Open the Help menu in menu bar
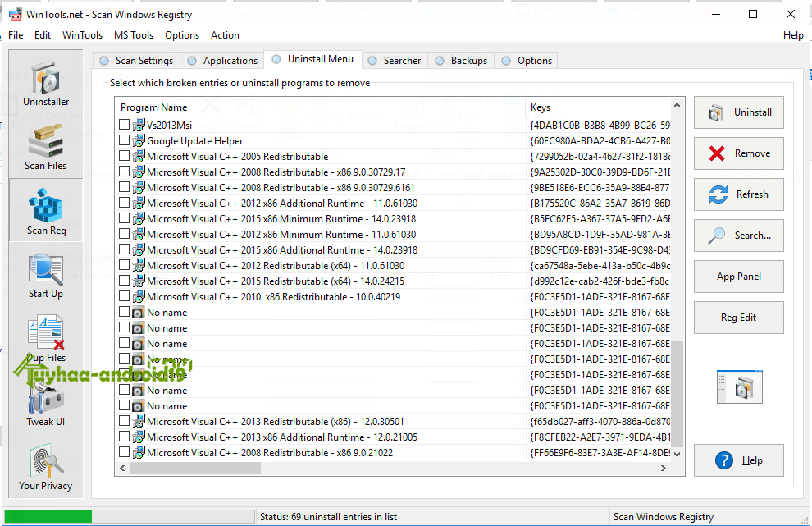This screenshot has width=812, height=526. tap(793, 35)
